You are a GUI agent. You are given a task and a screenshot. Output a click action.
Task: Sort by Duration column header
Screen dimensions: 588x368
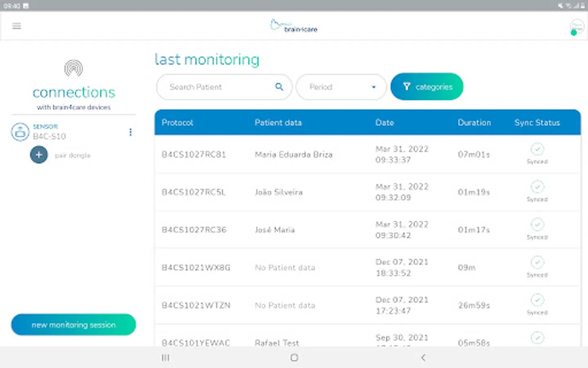[474, 123]
